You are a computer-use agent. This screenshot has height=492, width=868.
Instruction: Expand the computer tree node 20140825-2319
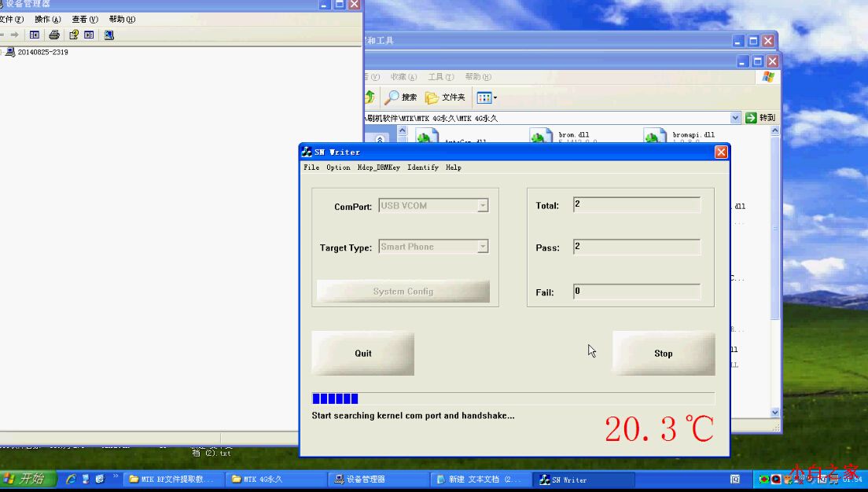pyautogui.click(x=2, y=52)
